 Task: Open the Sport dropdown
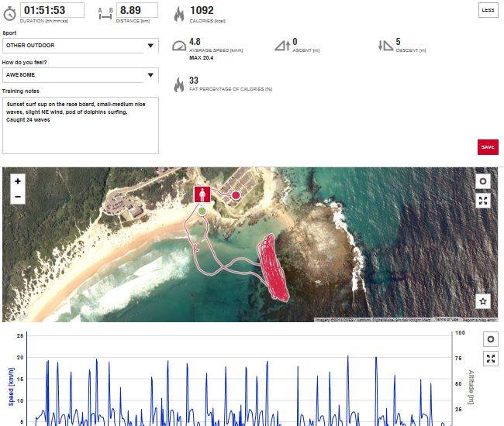click(x=81, y=46)
